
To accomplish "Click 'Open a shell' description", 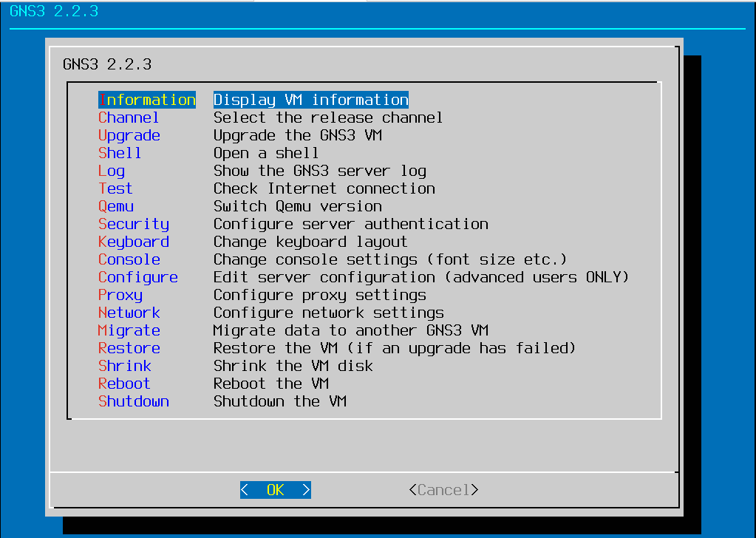I will pos(266,153).
